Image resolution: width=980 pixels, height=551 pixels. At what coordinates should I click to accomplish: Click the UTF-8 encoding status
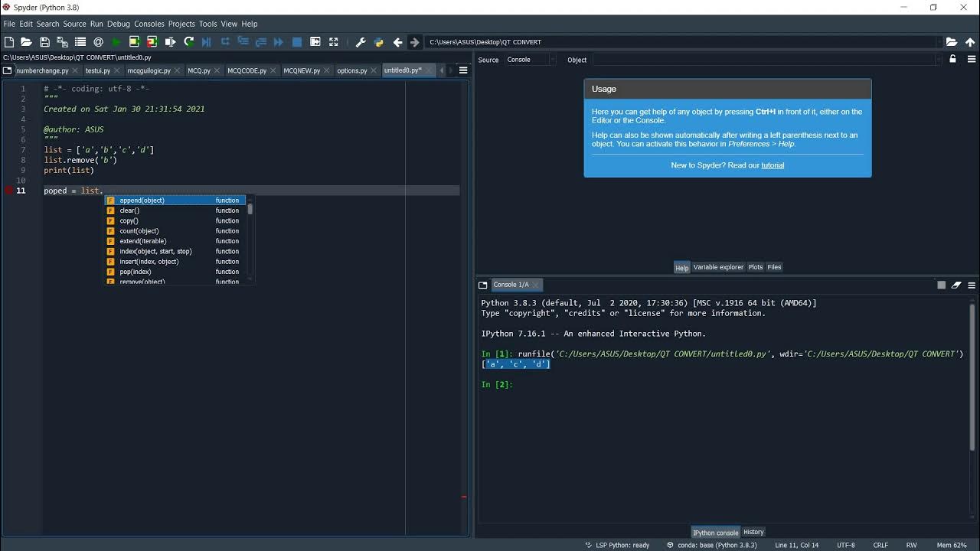(x=845, y=545)
